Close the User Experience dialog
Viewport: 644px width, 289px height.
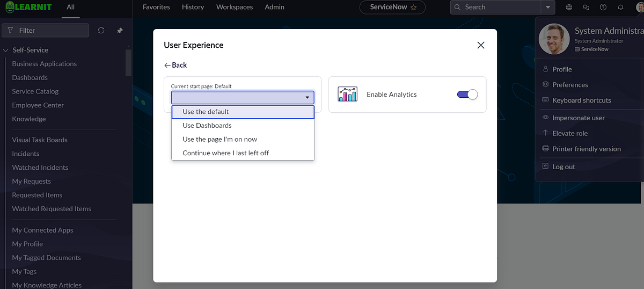pos(481,45)
